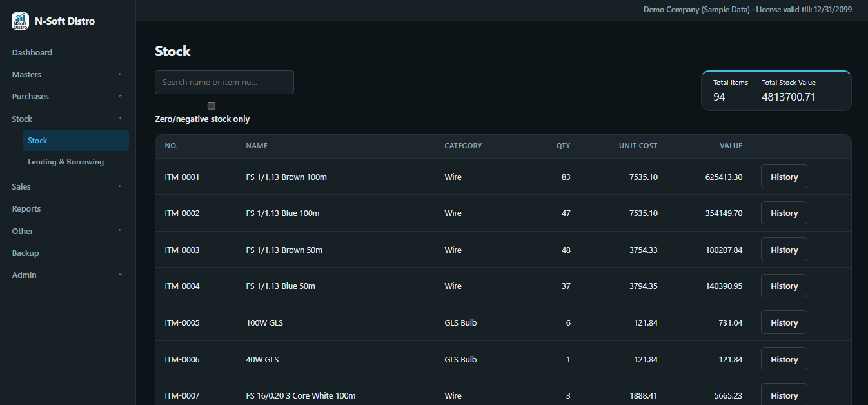
Task: Click the QTY column header
Action: click(564, 146)
